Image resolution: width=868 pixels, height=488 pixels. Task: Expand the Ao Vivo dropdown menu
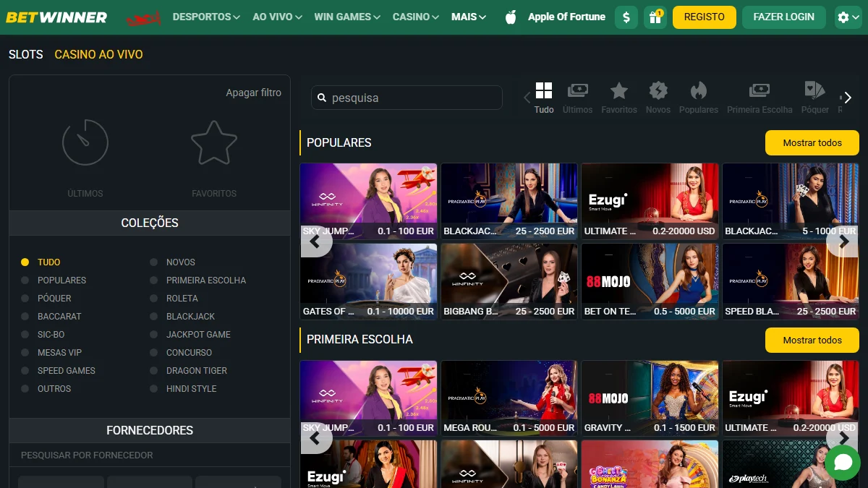pyautogui.click(x=277, y=17)
